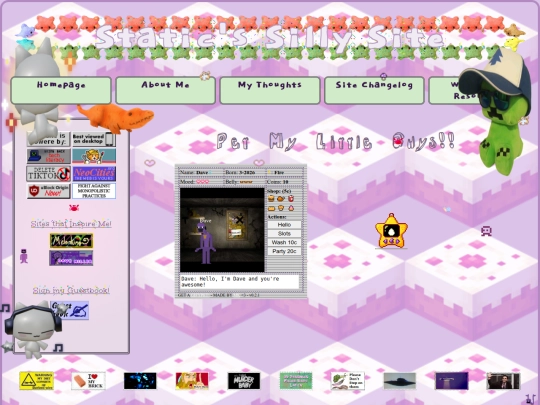Image resolution: width=540 pixels, height=405 pixels.
Task: Open the tech literacy badge
Action: [49, 156]
